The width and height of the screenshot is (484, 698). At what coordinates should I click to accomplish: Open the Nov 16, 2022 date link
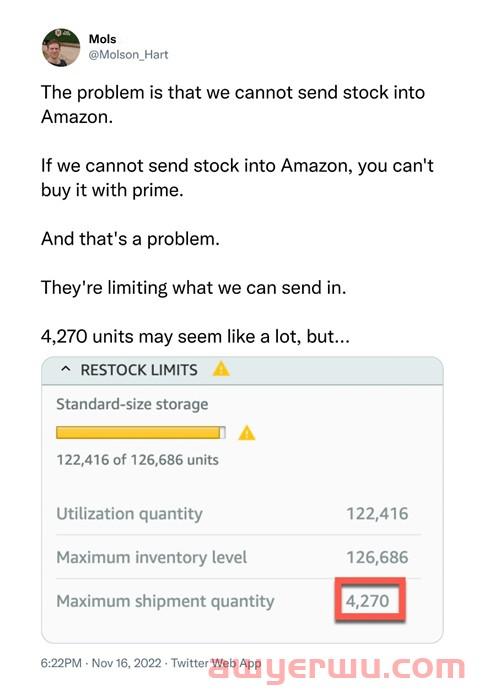(126, 663)
